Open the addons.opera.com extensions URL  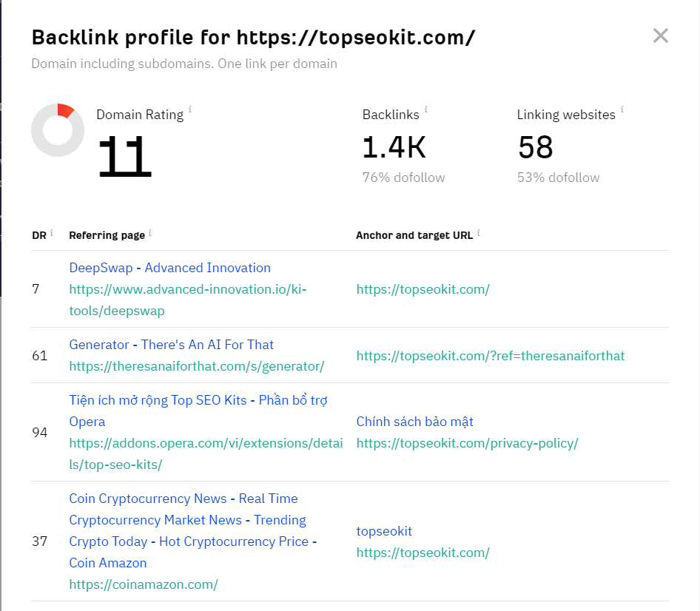coord(206,454)
